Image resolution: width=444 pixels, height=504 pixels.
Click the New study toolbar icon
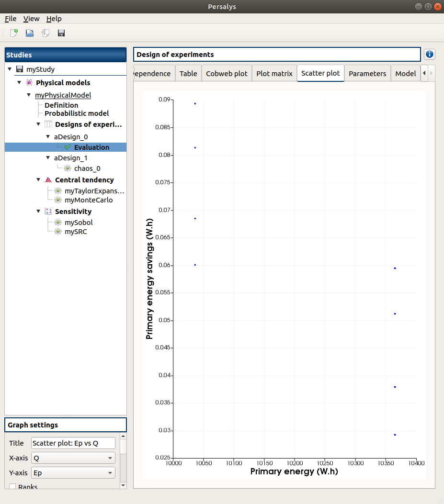(x=14, y=33)
